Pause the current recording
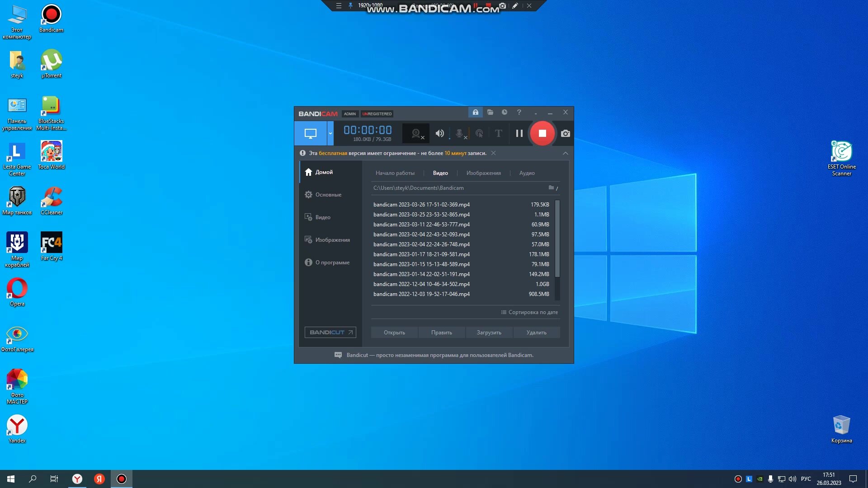 point(519,133)
